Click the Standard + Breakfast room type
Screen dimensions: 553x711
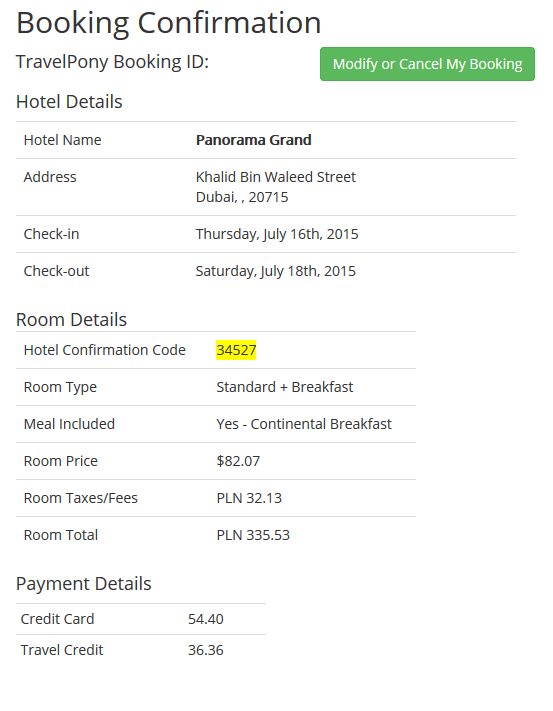click(x=285, y=387)
